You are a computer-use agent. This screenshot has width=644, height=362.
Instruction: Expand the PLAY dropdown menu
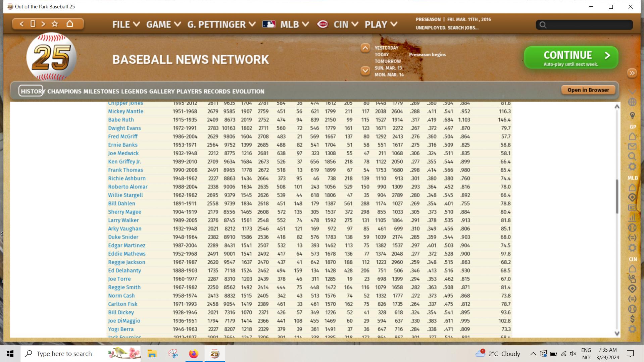[x=381, y=24]
